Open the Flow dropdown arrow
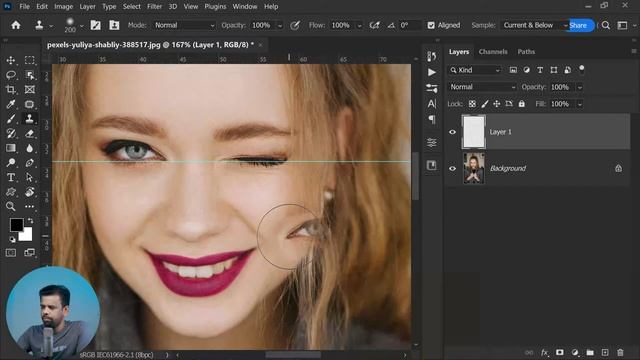This screenshot has width=640, height=360. (359, 25)
